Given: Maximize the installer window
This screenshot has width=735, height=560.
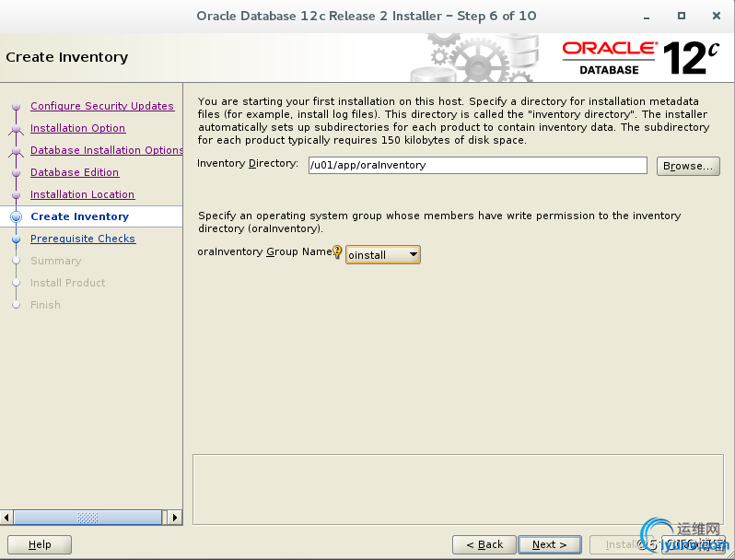Looking at the screenshot, I should point(682,16).
